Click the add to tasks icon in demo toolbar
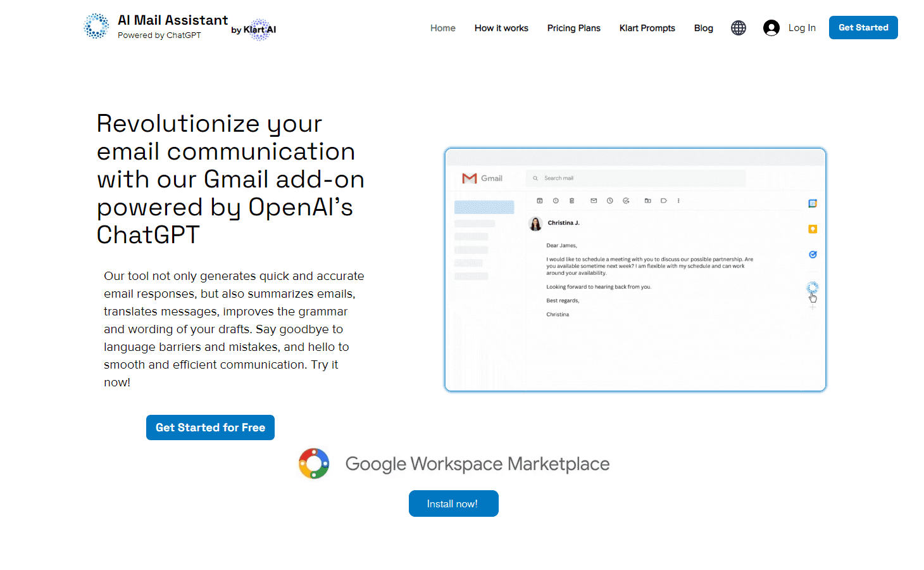Image resolution: width=924 pixels, height=570 pixels. click(x=626, y=201)
